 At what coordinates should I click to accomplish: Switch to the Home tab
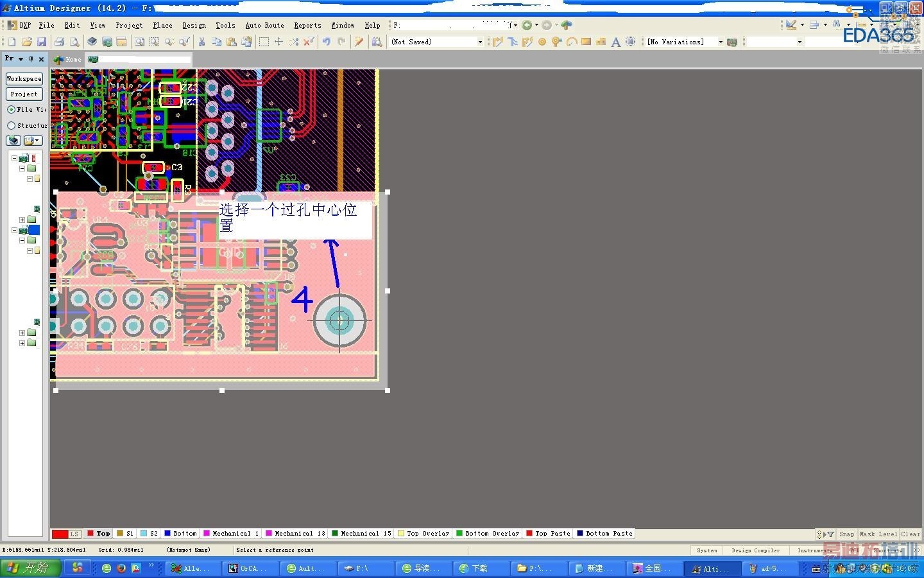(x=68, y=60)
